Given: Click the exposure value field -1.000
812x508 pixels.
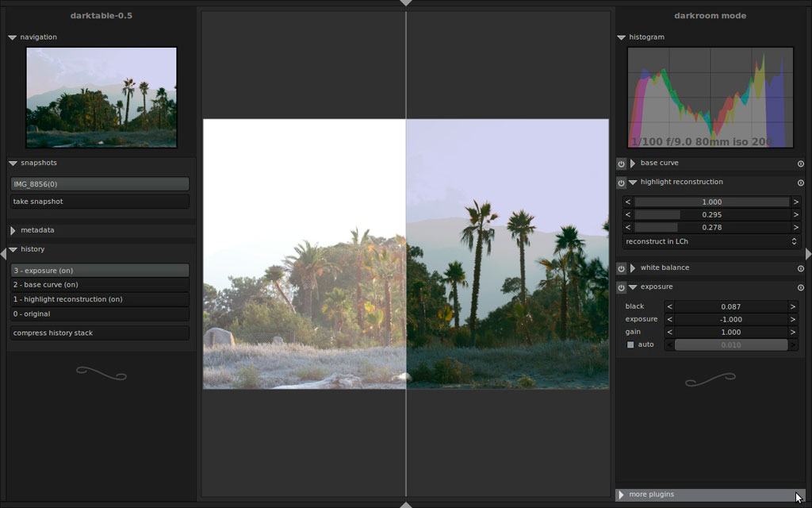Looking at the screenshot, I should point(730,320).
